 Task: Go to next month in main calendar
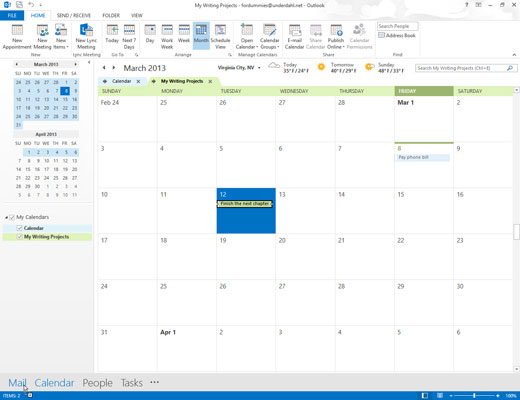coord(114,68)
